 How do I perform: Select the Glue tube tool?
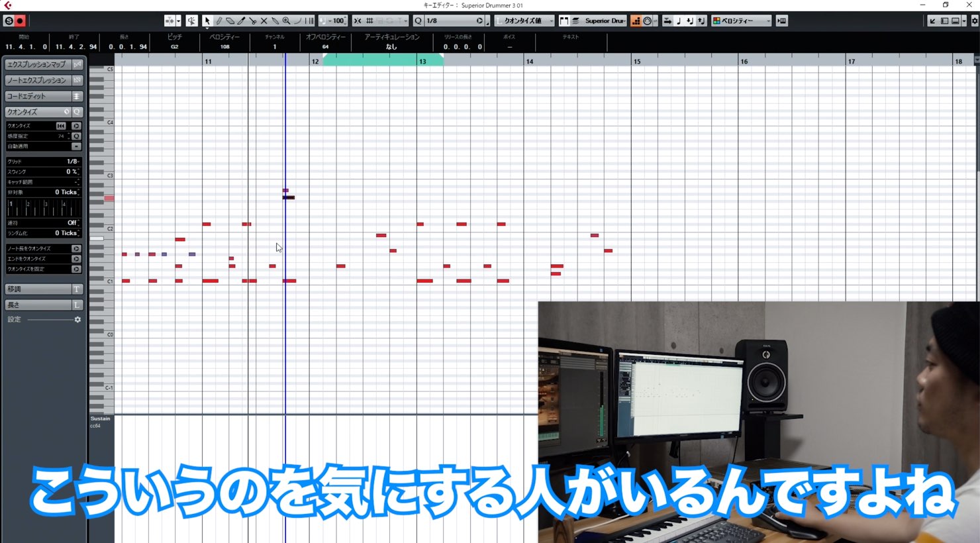click(275, 21)
